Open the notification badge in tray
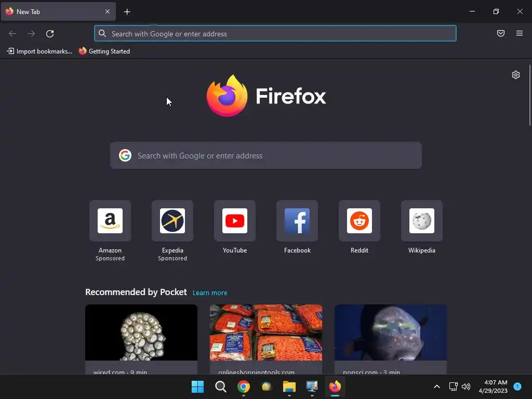The width and height of the screenshot is (532, 399). pos(517,387)
